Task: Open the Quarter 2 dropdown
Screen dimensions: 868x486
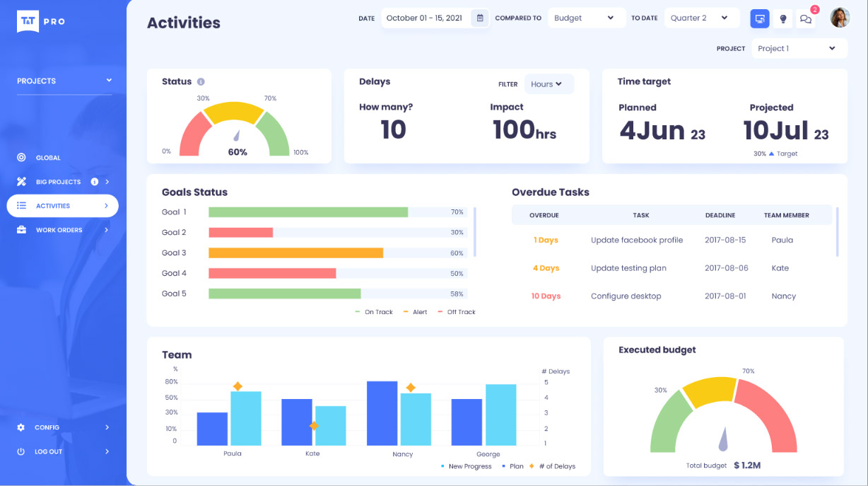Action: [702, 18]
